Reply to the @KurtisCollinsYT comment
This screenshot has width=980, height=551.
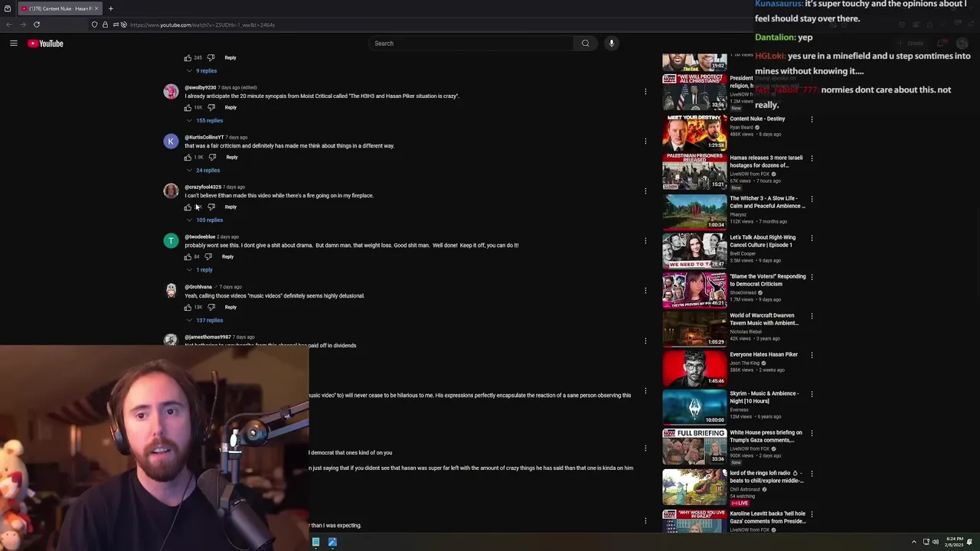point(232,158)
